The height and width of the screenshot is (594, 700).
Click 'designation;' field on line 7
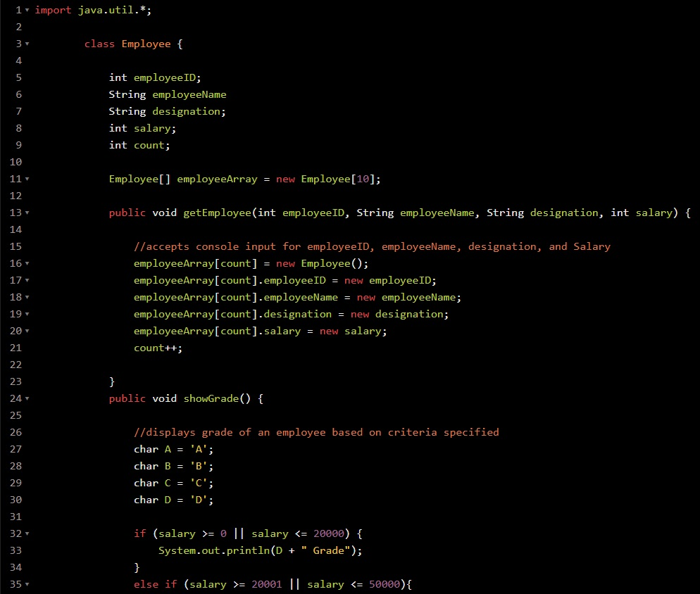[x=189, y=112]
